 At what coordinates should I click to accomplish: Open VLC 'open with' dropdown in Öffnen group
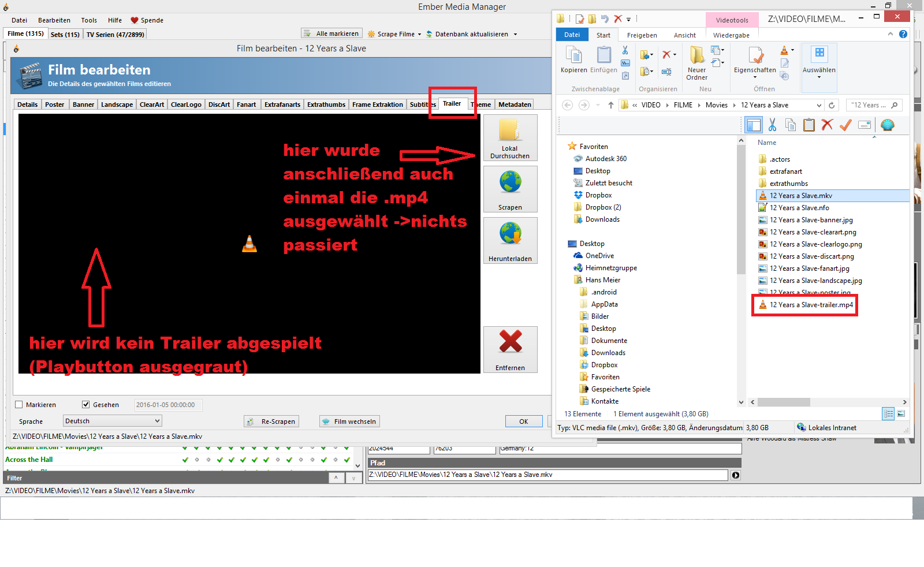pyautogui.click(x=792, y=50)
